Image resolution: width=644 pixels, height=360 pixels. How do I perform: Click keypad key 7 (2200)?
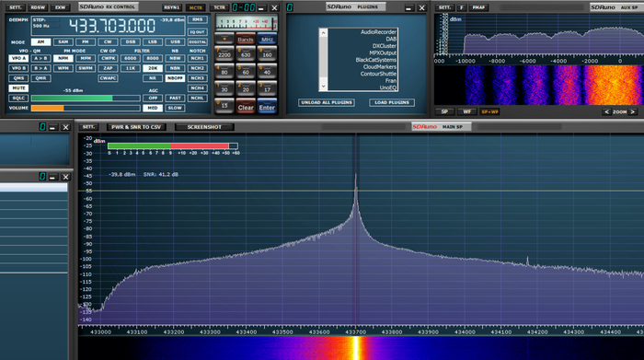(x=224, y=53)
